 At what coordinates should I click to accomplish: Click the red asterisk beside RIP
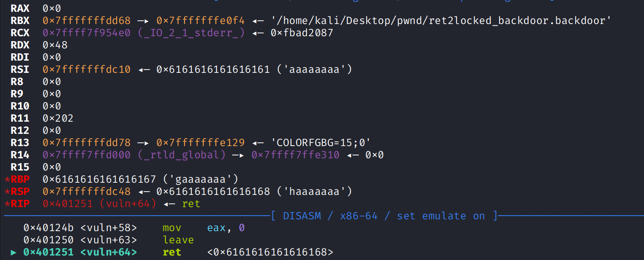[7, 204]
